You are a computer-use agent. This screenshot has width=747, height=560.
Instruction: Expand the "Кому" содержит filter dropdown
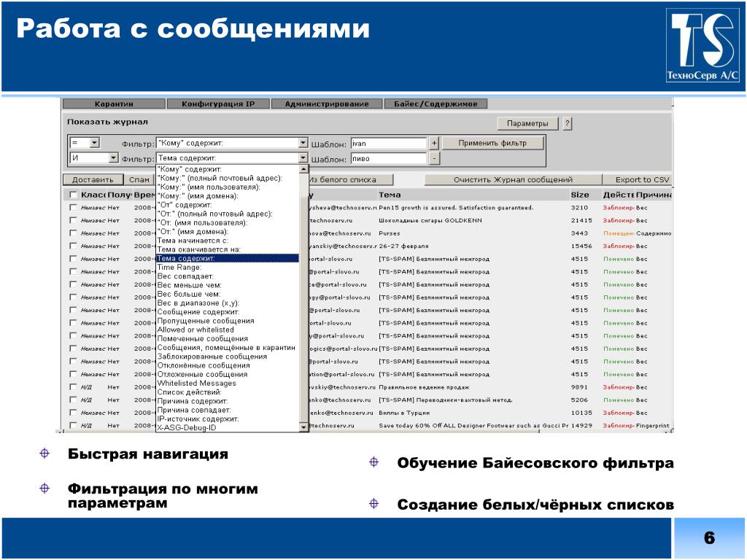(x=303, y=143)
